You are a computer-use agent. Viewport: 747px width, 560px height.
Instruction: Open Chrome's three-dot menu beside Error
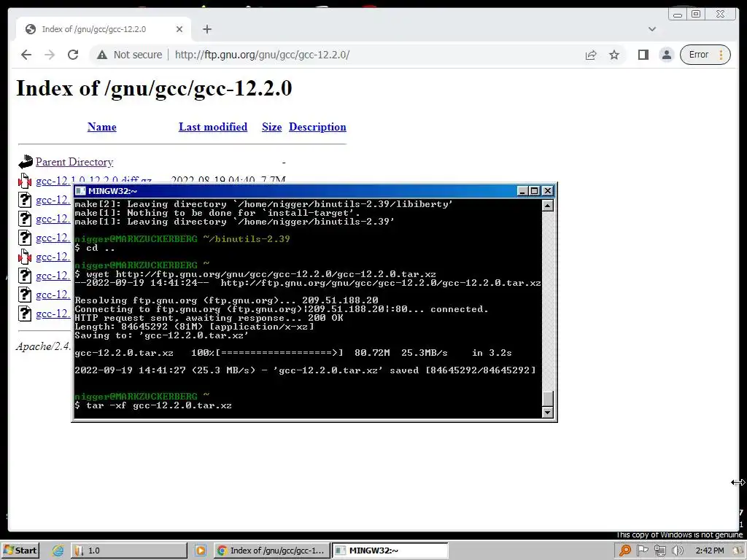click(721, 55)
